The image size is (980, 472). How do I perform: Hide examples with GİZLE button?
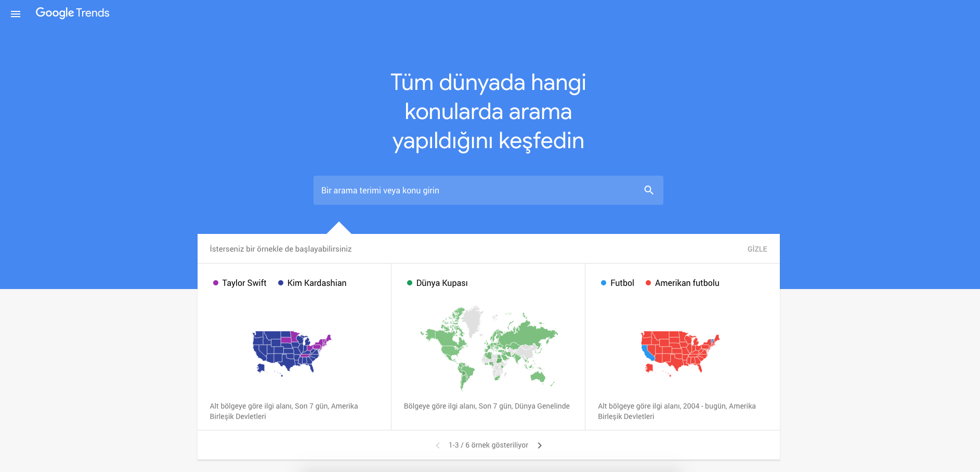point(757,249)
